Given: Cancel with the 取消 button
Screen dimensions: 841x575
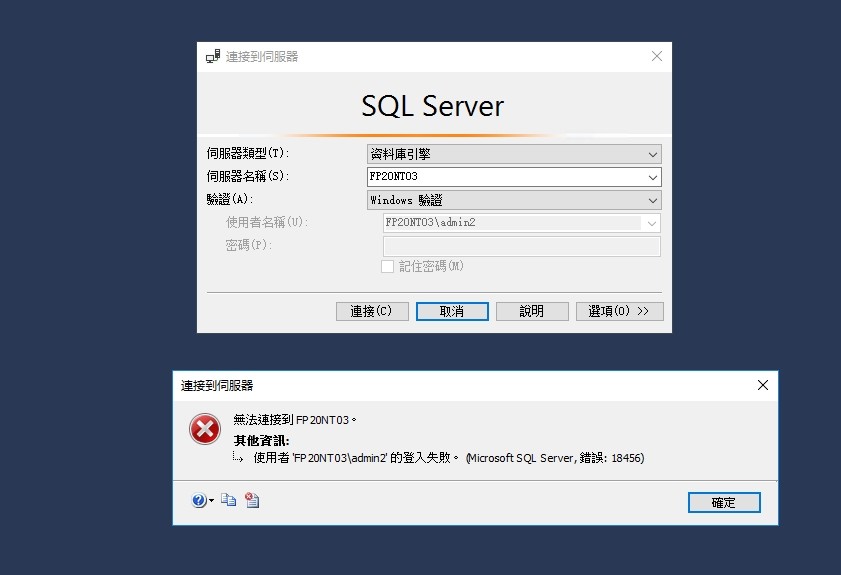Looking at the screenshot, I should tap(452, 311).
